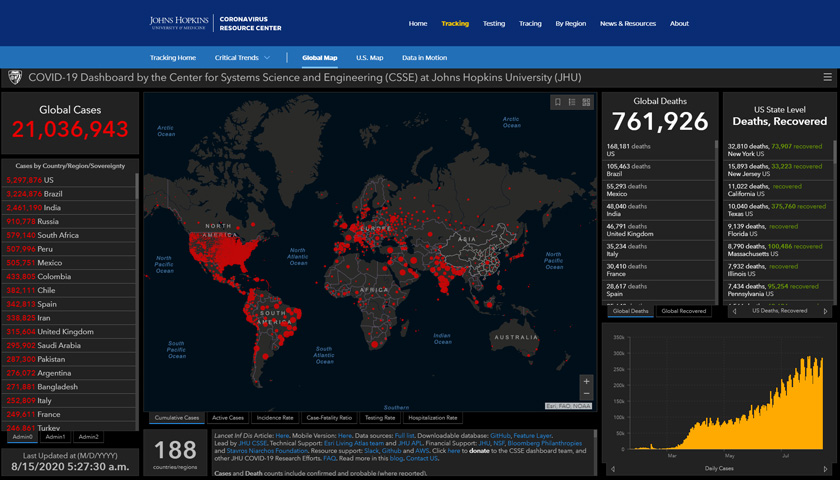Show the map legend list icon
This screenshot has width=840, height=480.
[x=572, y=102]
